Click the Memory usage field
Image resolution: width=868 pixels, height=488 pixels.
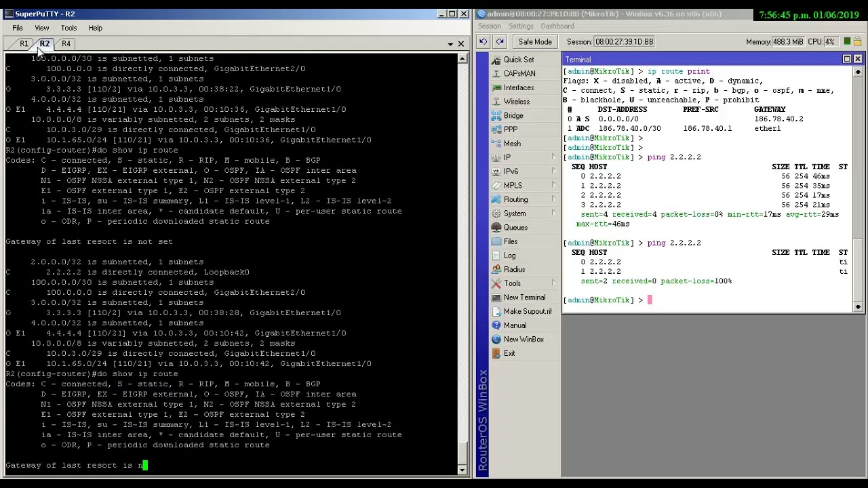788,42
